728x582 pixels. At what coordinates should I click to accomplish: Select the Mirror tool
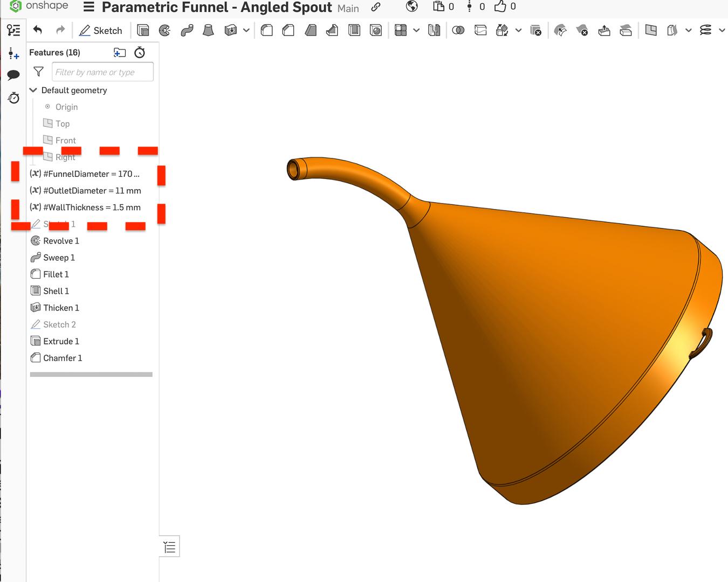[434, 30]
